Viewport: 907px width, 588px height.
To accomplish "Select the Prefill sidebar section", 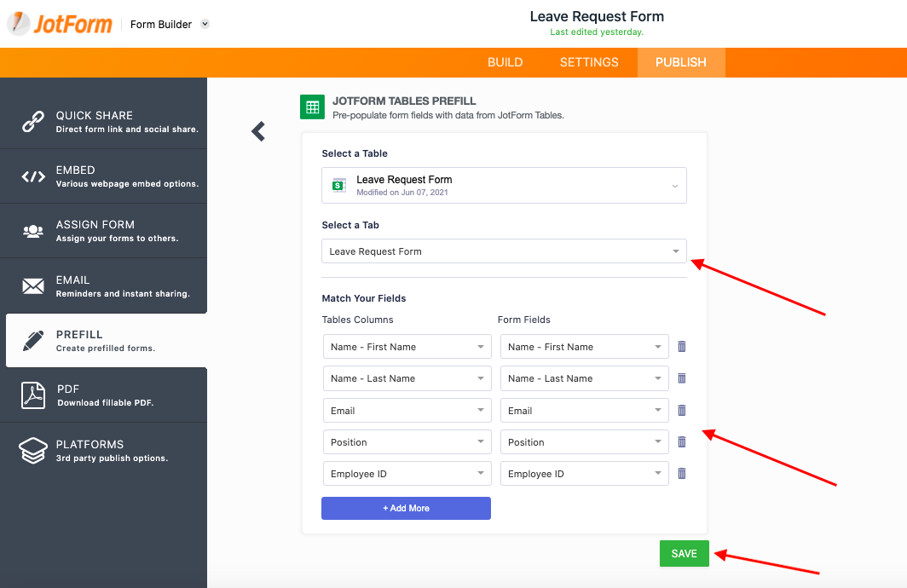I will (107, 341).
